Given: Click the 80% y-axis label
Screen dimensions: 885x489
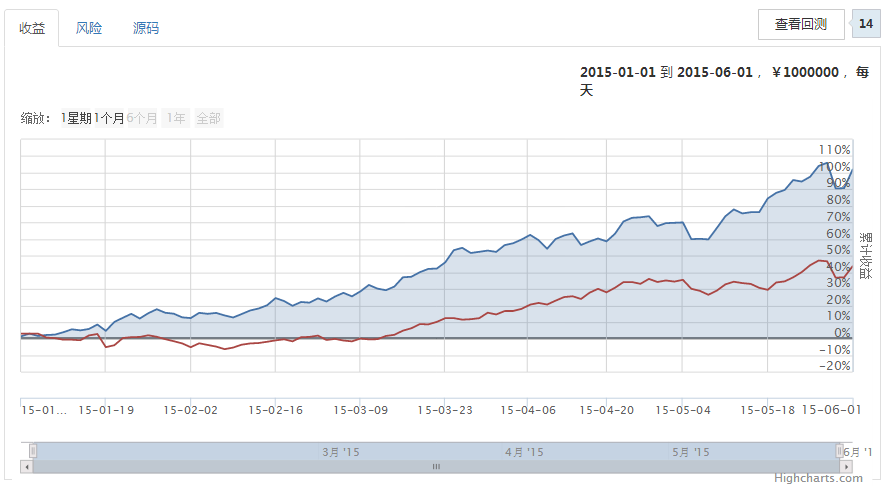Looking at the screenshot, I should point(838,200).
